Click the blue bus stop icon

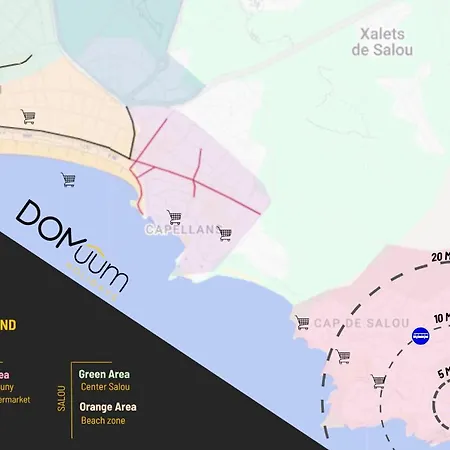pyautogui.click(x=421, y=336)
